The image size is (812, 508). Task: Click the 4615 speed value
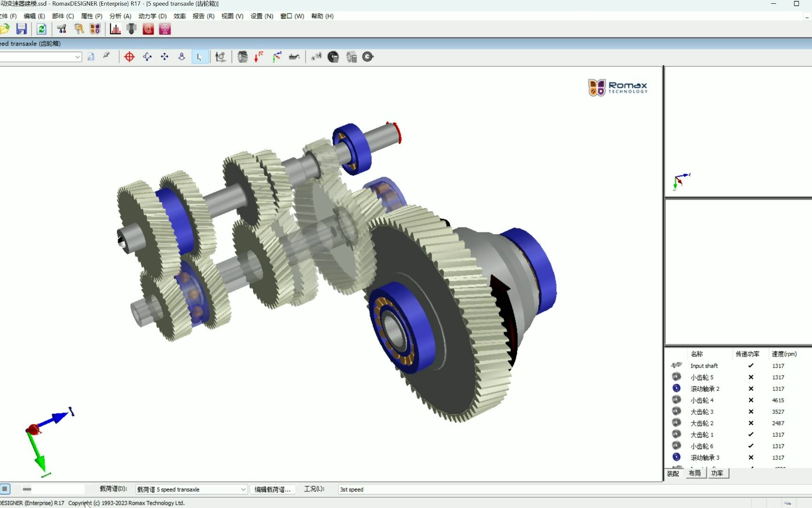pyautogui.click(x=778, y=400)
